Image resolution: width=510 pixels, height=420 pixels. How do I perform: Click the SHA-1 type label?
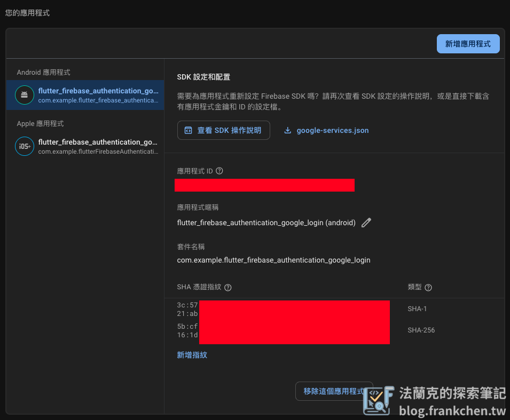click(417, 309)
